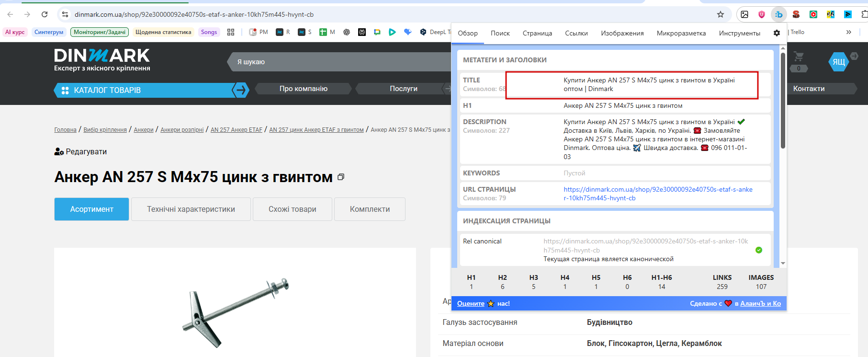Open the green M spreadsheet bookmark

click(x=327, y=32)
